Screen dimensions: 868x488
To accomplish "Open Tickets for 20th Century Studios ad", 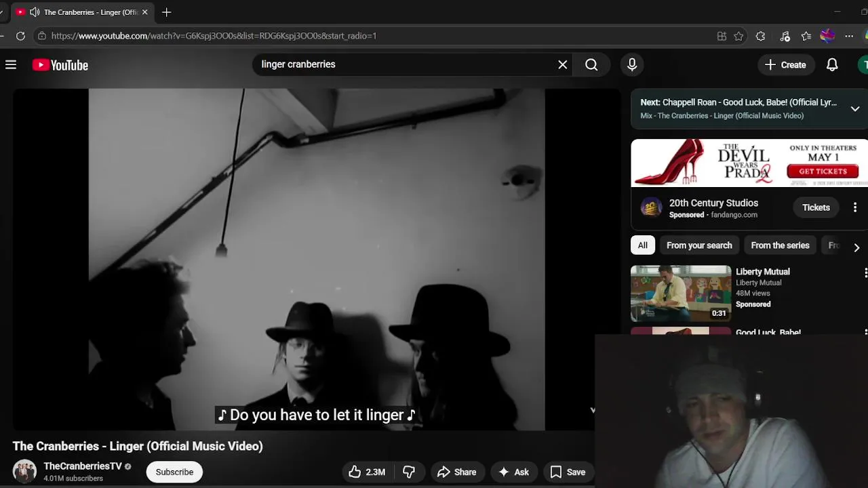I will (816, 207).
